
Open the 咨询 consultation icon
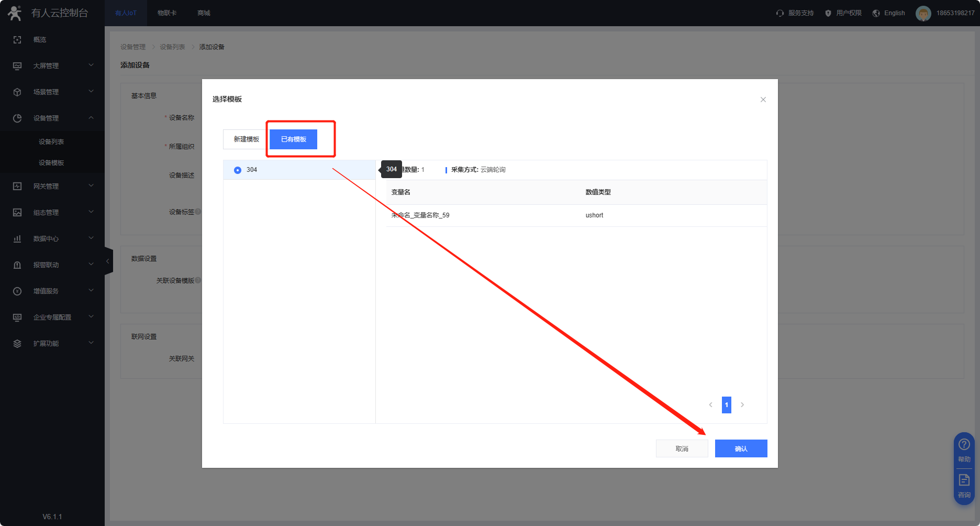click(x=964, y=480)
